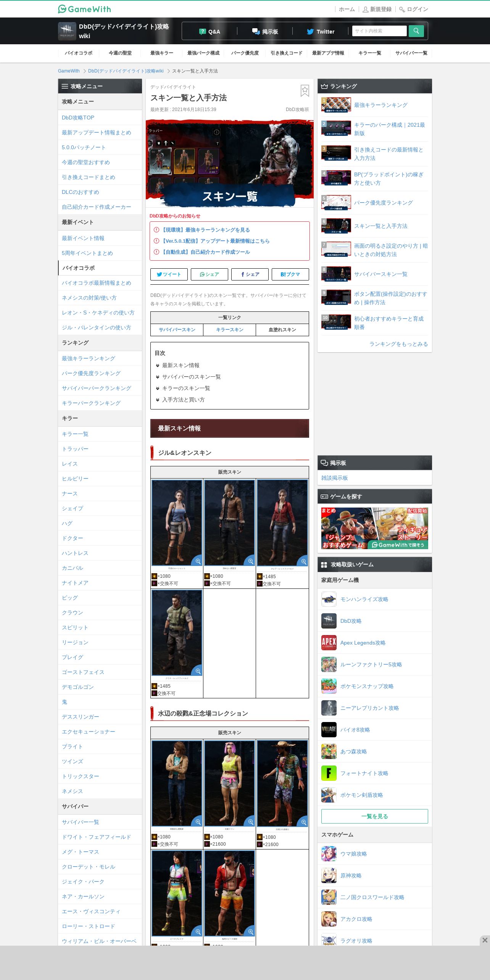490x980 pixels.
Task: Switch to キラースキン list tab
Action: coord(230,330)
